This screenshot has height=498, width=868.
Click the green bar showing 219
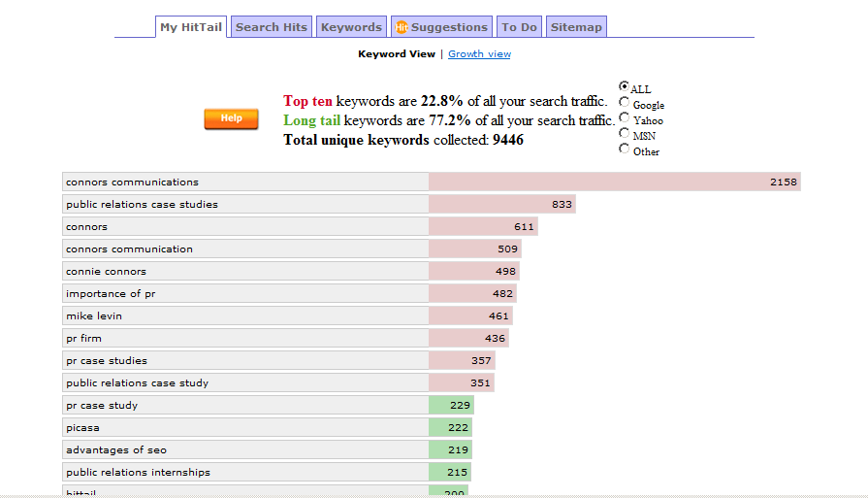tap(450, 449)
